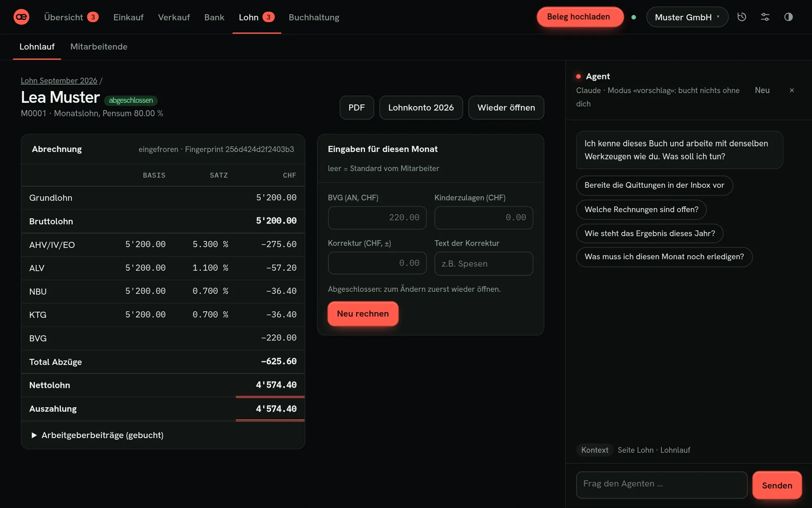The height and width of the screenshot is (508, 812).
Task: Download the PDF payslip
Action: (x=356, y=108)
